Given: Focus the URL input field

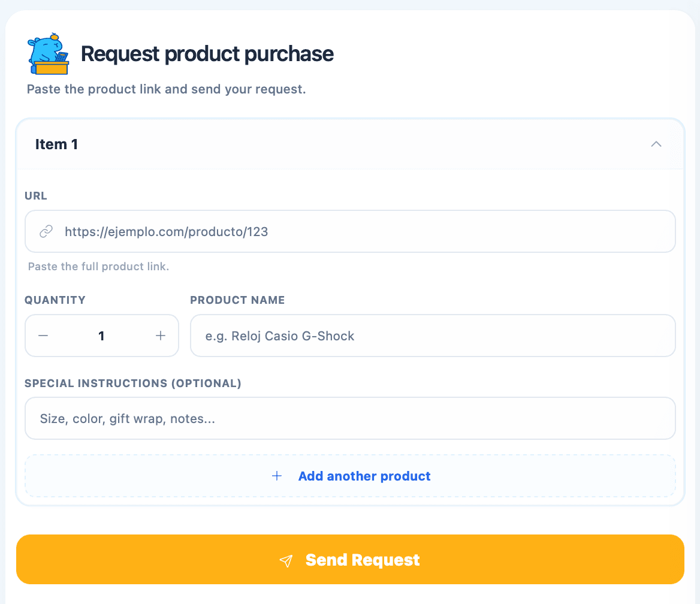Looking at the screenshot, I should (350, 231).
